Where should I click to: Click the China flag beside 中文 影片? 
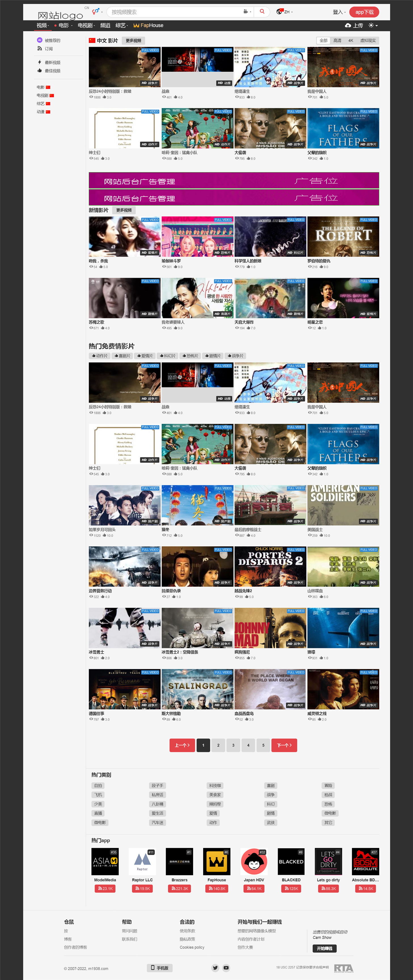pyautogui.click(x=92, y=40)
